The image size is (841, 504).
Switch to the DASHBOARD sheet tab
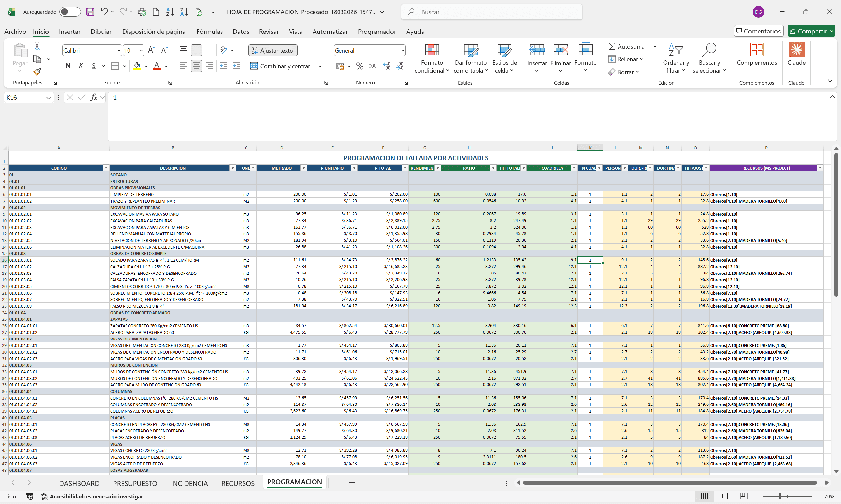(x=79, y=483)
